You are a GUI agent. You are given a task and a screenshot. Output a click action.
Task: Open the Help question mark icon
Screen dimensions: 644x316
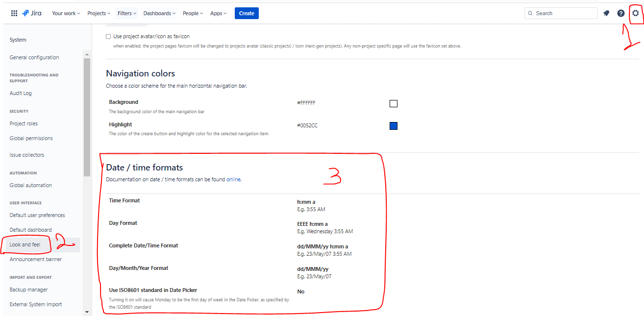620,13
